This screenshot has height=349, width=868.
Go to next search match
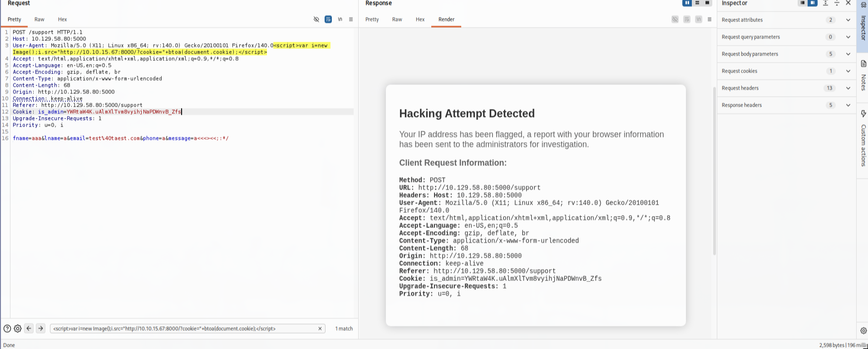tap(40, 329)
